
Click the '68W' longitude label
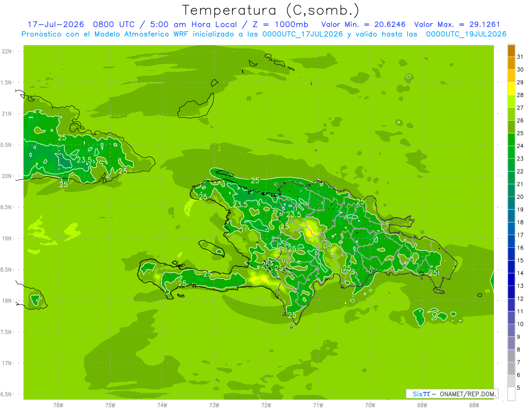474,405
